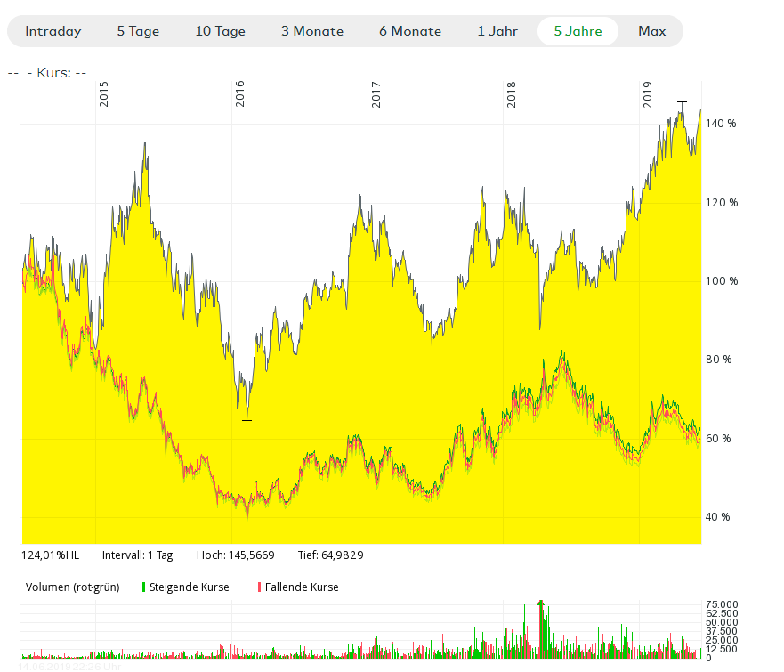Click the Hoch: 145,5669 value
This screenshot has width=784, height=672.
point(235,555)
